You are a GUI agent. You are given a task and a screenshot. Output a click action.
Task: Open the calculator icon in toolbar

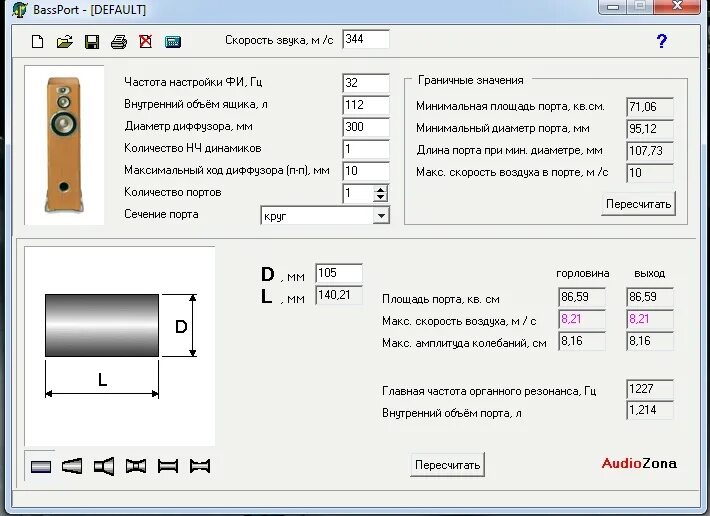coord(173,42)
